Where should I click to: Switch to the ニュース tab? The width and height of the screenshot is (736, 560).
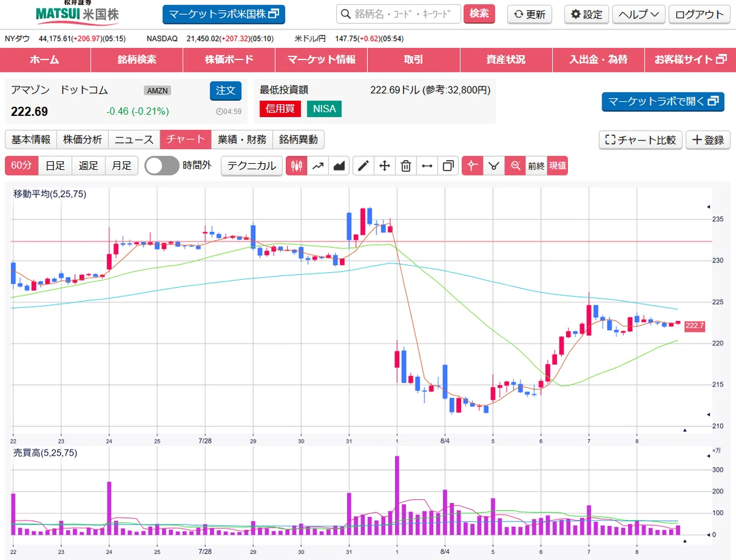pyautogui.click(x=134, y=139)
